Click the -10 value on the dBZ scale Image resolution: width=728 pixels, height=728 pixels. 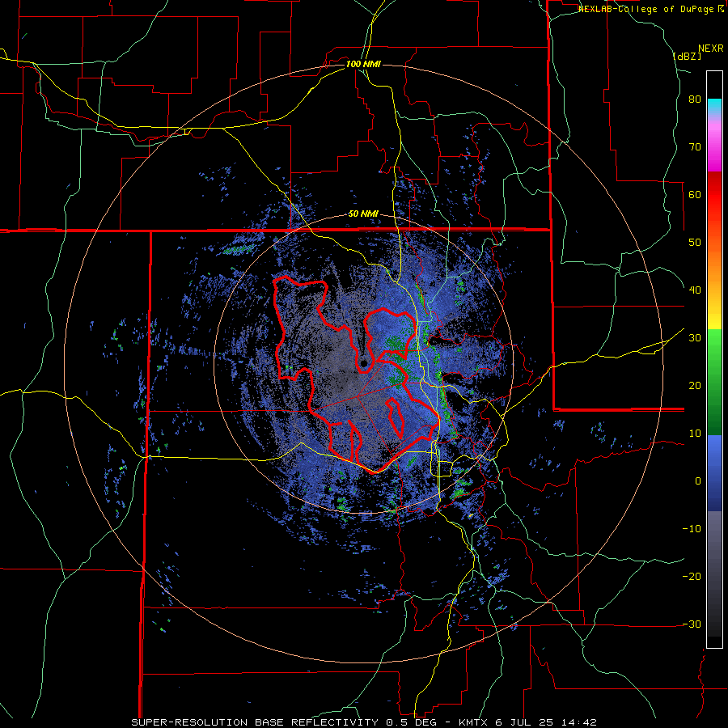click(x=692, y=529)
